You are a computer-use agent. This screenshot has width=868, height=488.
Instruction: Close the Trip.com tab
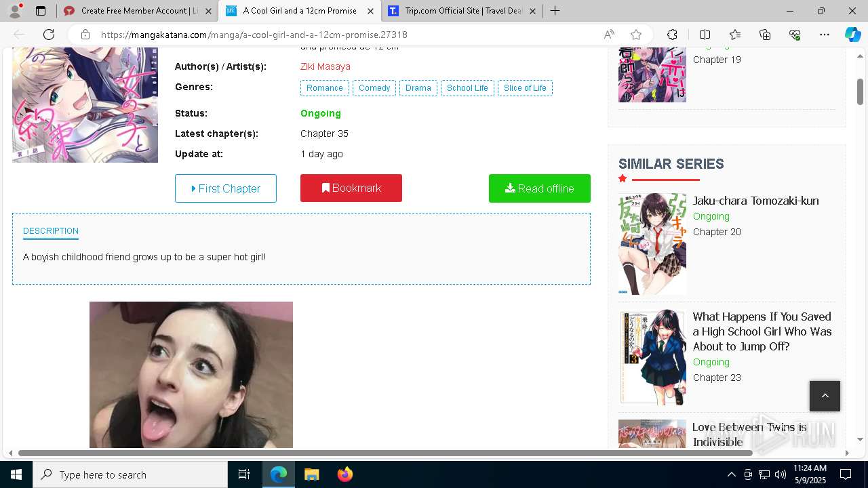(x=532, y=11)
